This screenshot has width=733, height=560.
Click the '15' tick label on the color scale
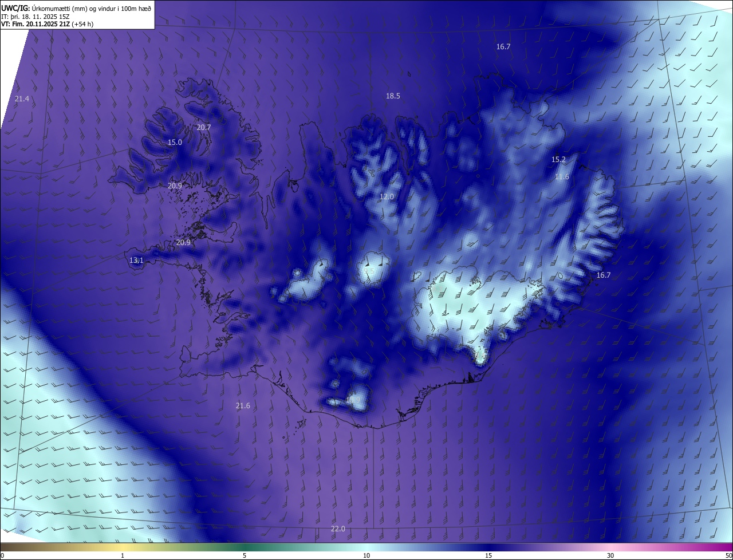pyautogui.click(x=488, y=555)
